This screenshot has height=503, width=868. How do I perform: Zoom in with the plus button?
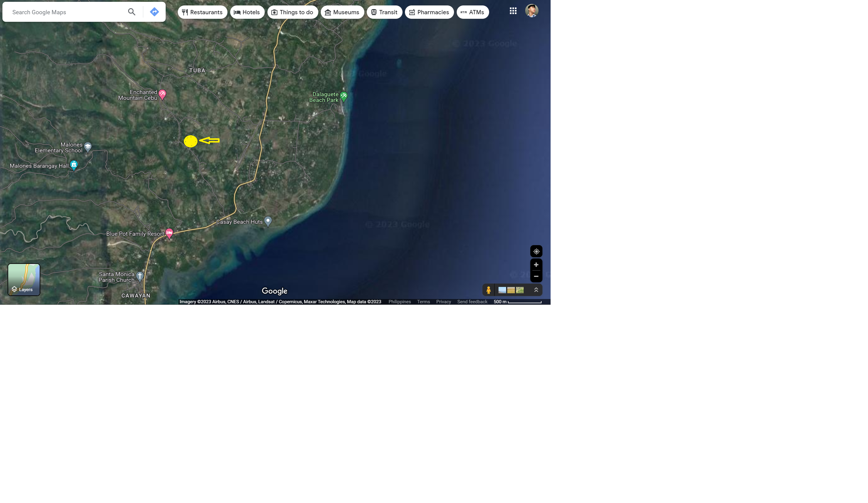coord(536,265)
